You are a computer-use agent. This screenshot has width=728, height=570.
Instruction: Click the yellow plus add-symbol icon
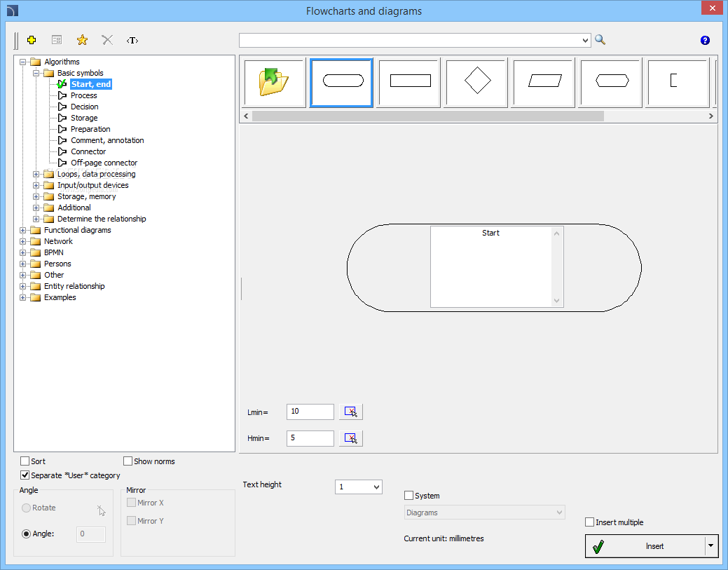[32, 40]
